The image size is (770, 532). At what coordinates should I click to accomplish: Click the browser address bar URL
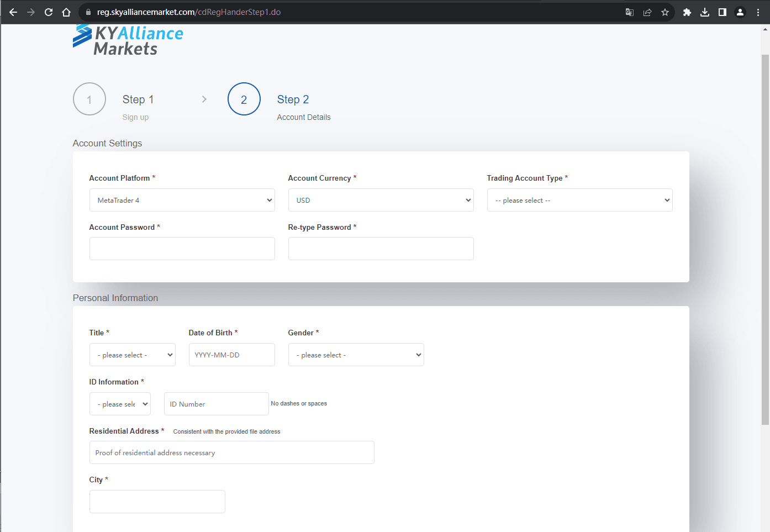189,12
